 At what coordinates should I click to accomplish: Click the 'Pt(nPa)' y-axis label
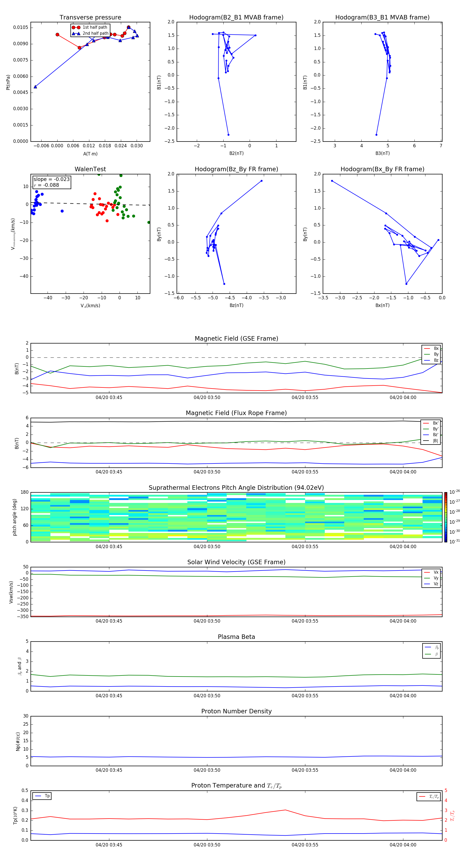coord(8,82)
